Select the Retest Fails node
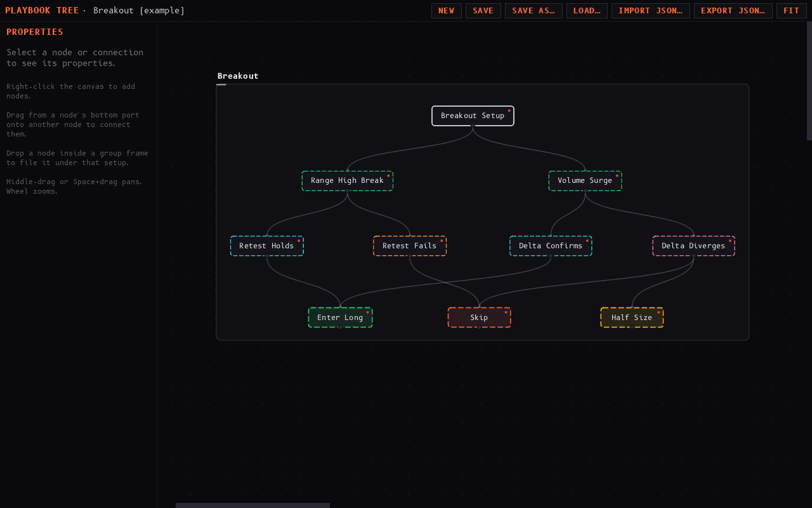The height and width of the screenshot is (508, 812). (x=410, y=246)
